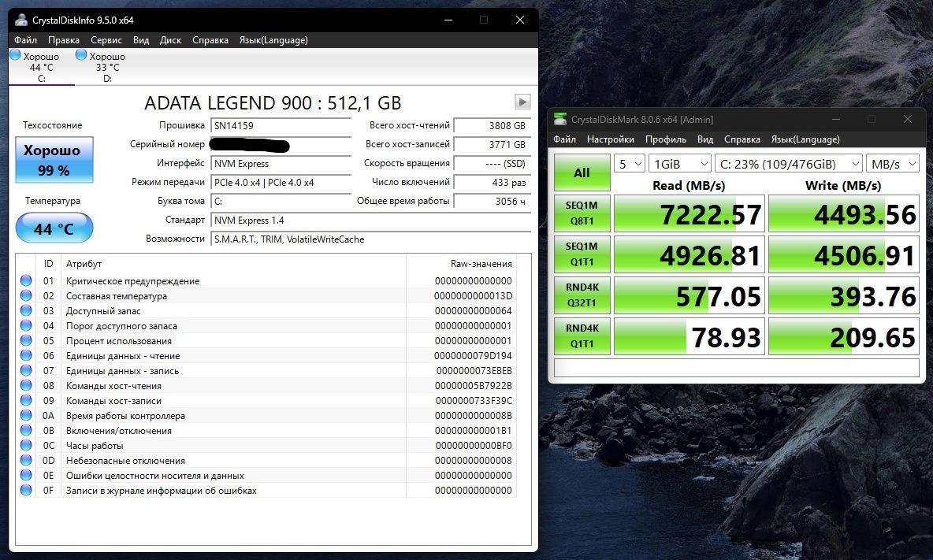Screen dimensions: 933x560
Task: Click the standard field NVM Express 1.4
Action: click(x=370, y=220)
